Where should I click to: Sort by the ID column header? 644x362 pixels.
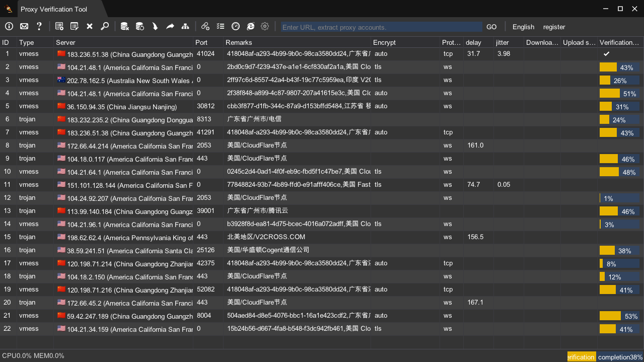click(9, 42)
